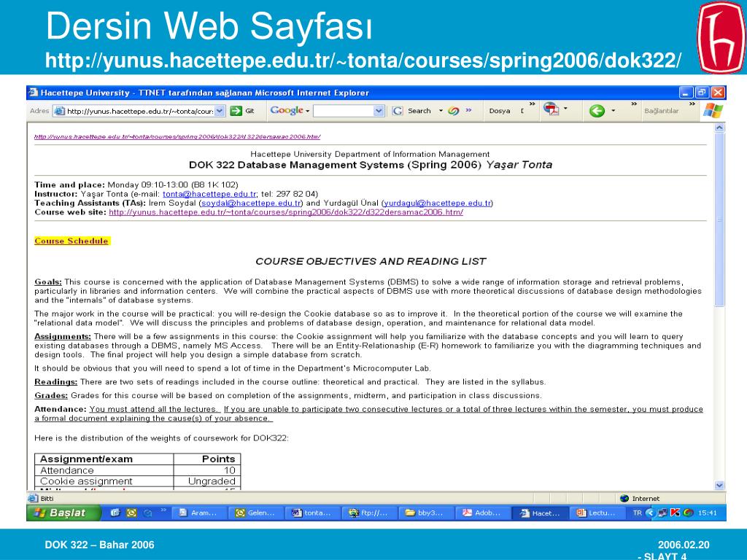Open the Dosya menu
The width and height of the screenshot is (747, 560).
click(x=499, y=111)
